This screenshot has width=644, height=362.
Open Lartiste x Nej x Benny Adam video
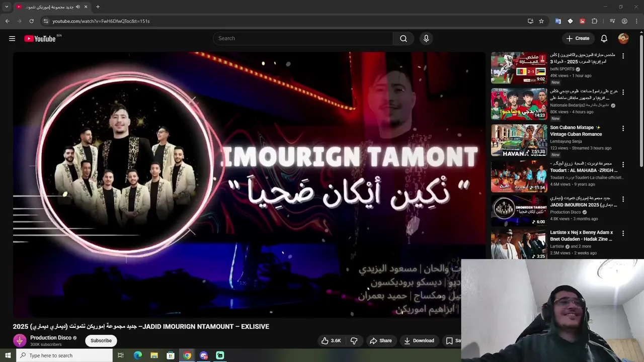(582, 236)
